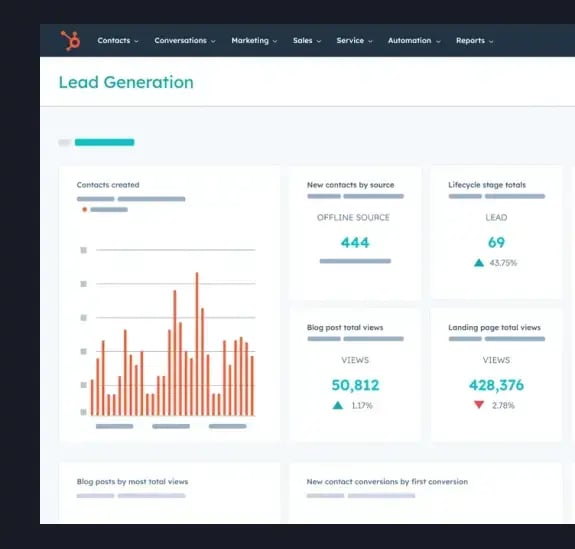Open Blog post total views report

345,327
